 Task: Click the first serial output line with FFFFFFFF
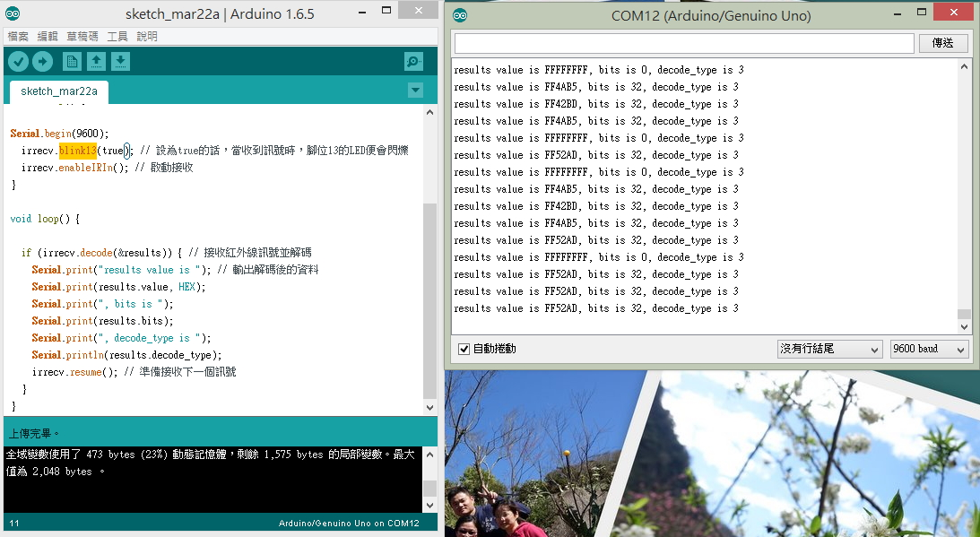(x=599, y=70)
